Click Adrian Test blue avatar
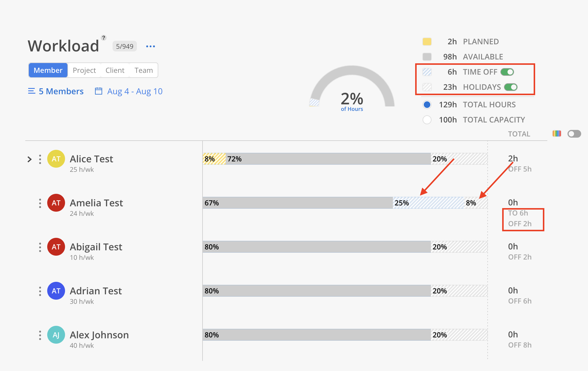The image size is (588, 371). 56,291
